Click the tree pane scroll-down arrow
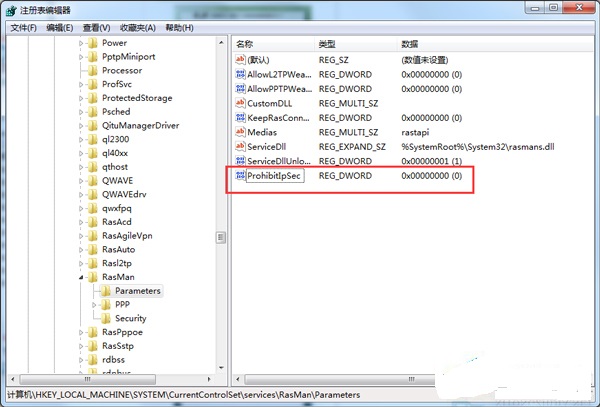This screenshot has height=407, width=600. point(221,368)
